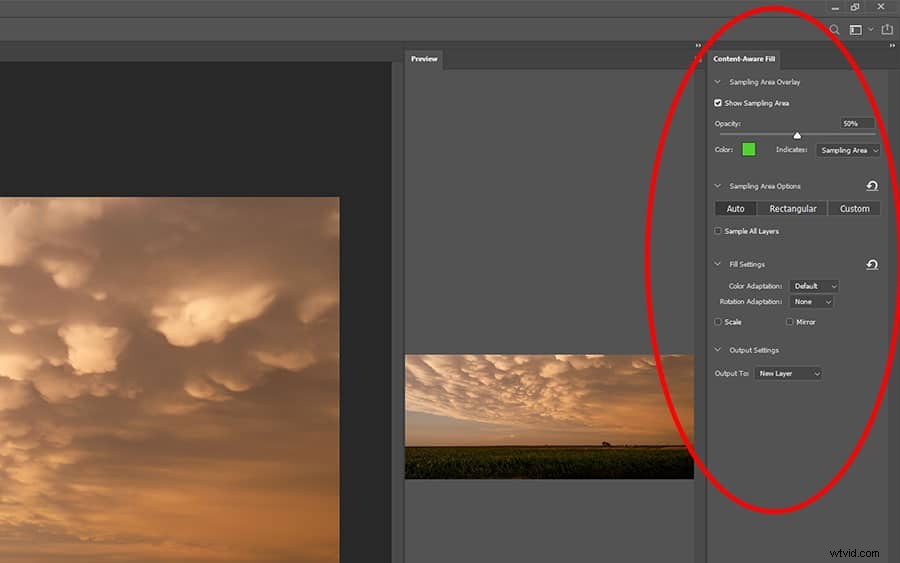Open workspace switcher dropdown arrow
The height and width of the screenshot is (563, 900).
coord(871,29)
